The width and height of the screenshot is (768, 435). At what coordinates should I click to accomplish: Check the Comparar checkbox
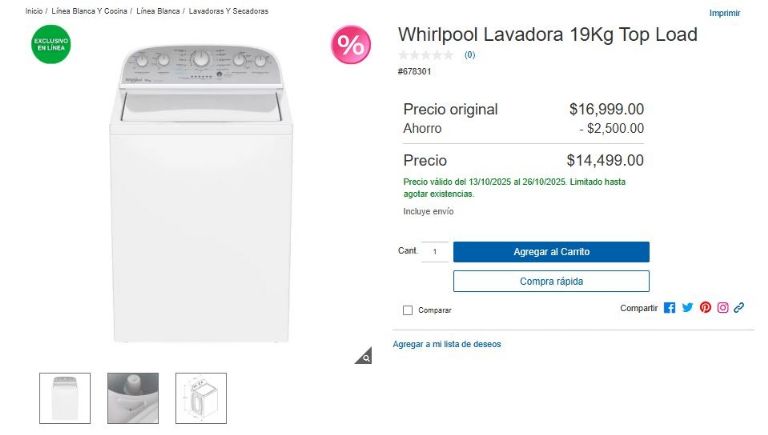(408, 310)
